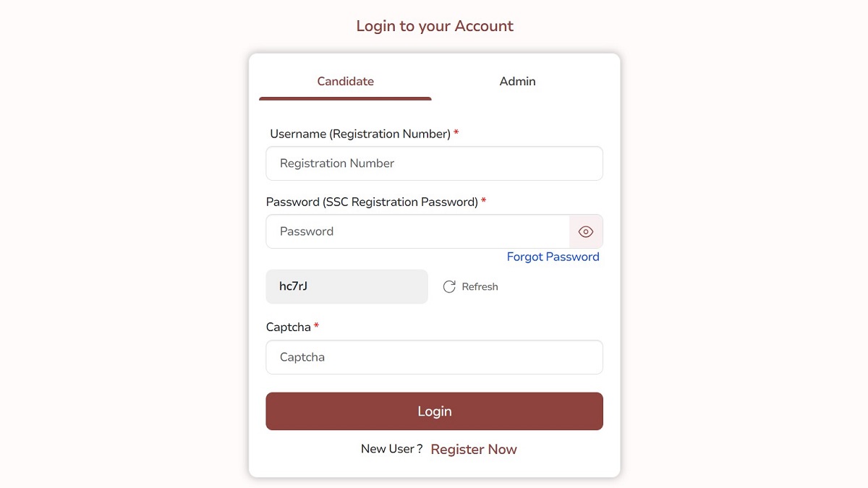Click the New User ? text
Image resolution: width=868 pixels, height=488 pixels.
tap(391, 449)
